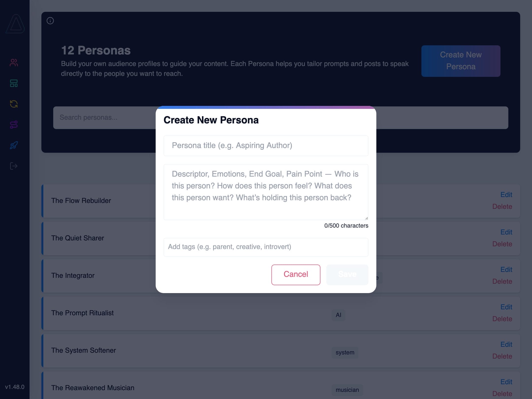Open the dashboard layout sidebar icon

coord(14,83)
